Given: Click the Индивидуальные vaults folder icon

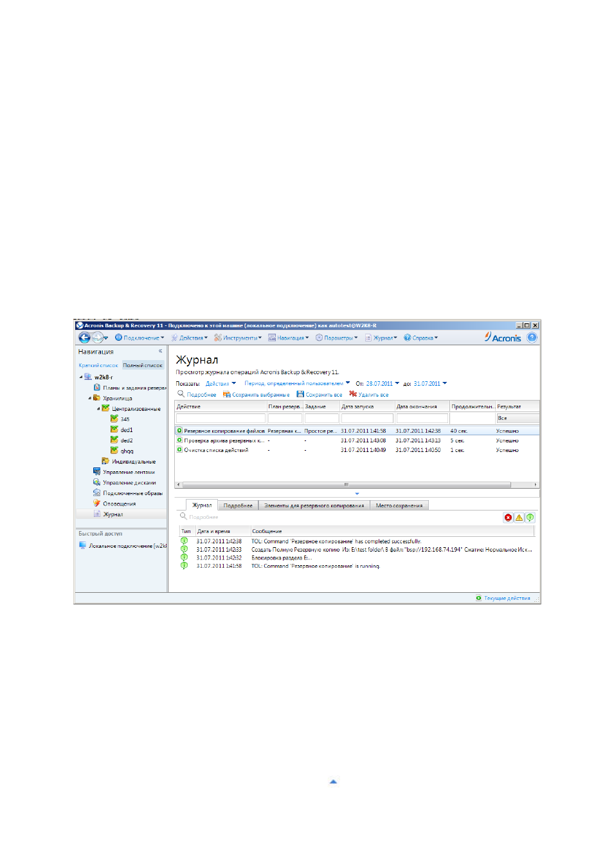Looking at the screenshot, I should (x=105, y=461).
